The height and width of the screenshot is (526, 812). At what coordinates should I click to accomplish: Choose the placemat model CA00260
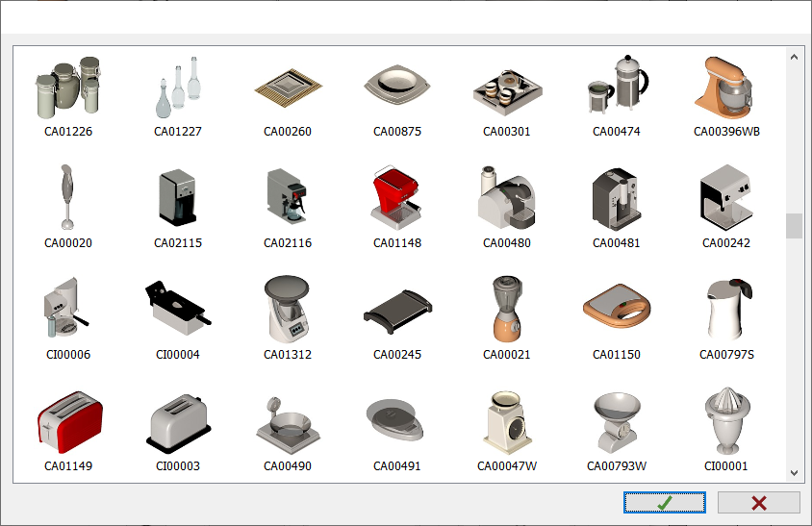pyautogui.click(x=288, y=88)
